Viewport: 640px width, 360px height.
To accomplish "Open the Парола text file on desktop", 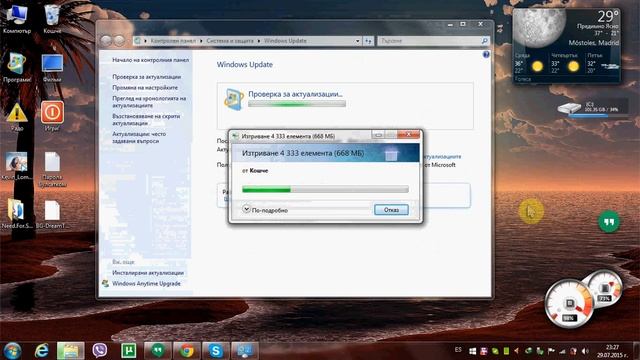I will point(52,169).
